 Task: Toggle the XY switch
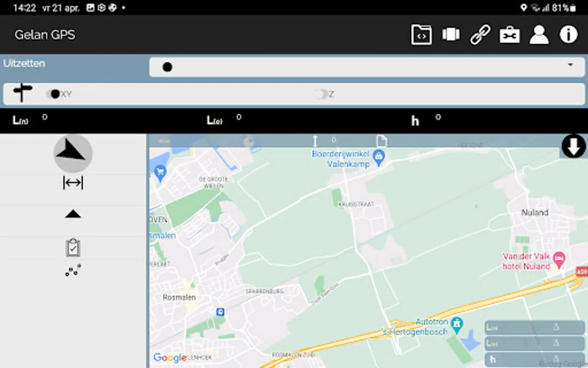pyautogui.click(x=53, y=94)
